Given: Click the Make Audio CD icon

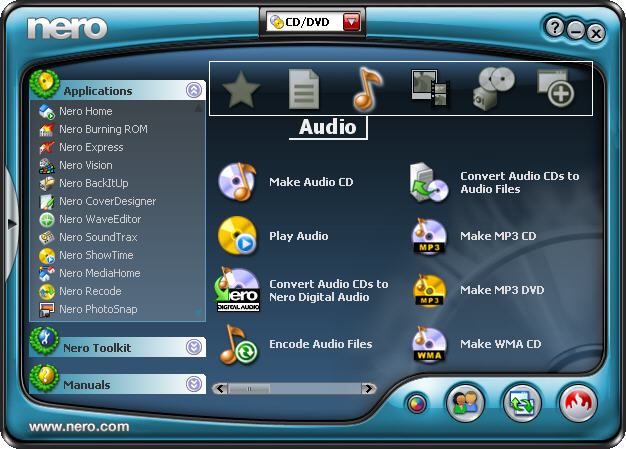Looking at the screenshot, I should 238,182.
